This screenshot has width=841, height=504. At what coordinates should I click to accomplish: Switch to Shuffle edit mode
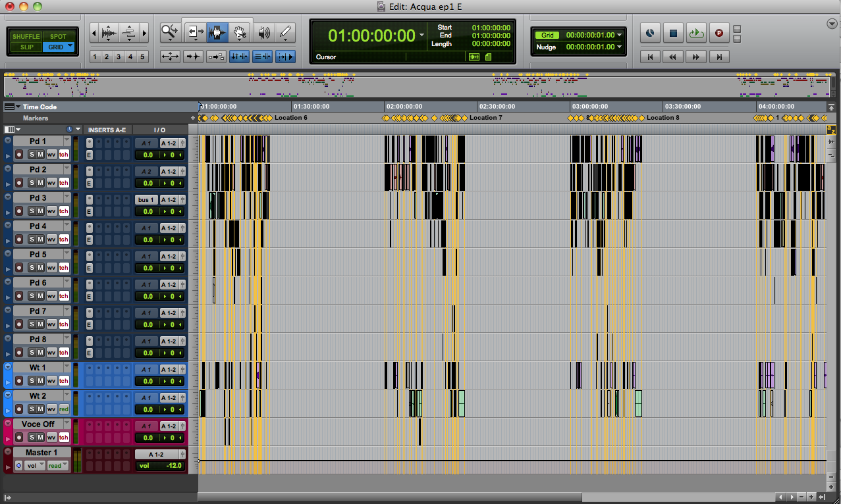pyautogui.click(x=26, y=37)
